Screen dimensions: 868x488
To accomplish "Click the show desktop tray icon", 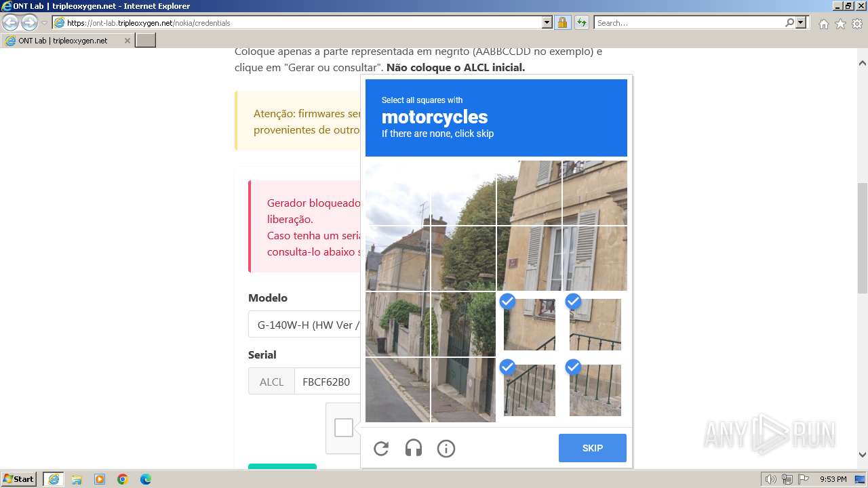I will (x=860, y=479).
